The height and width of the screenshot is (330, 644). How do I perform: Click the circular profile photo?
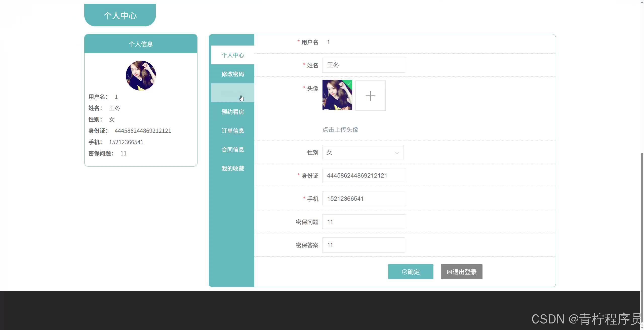(x=141, y=75)
